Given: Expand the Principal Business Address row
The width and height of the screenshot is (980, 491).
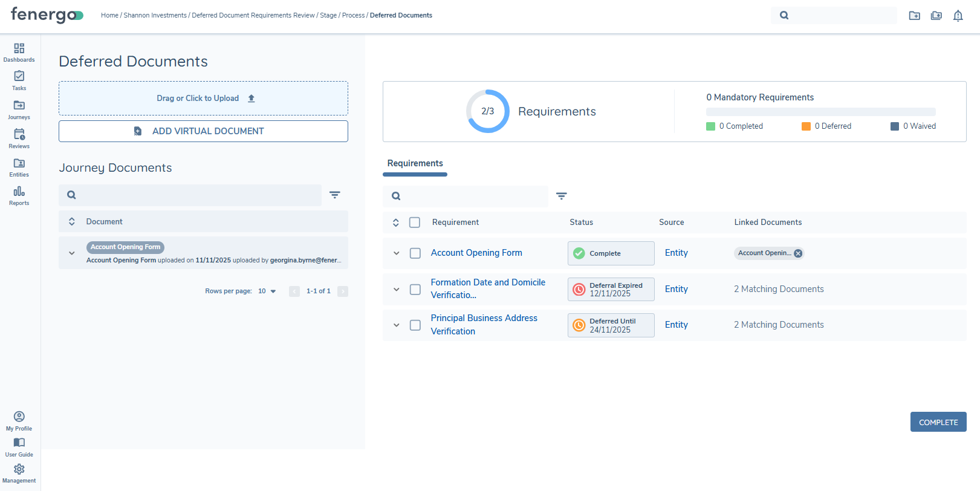Looking at the screenshot, I should coord(397,325).
